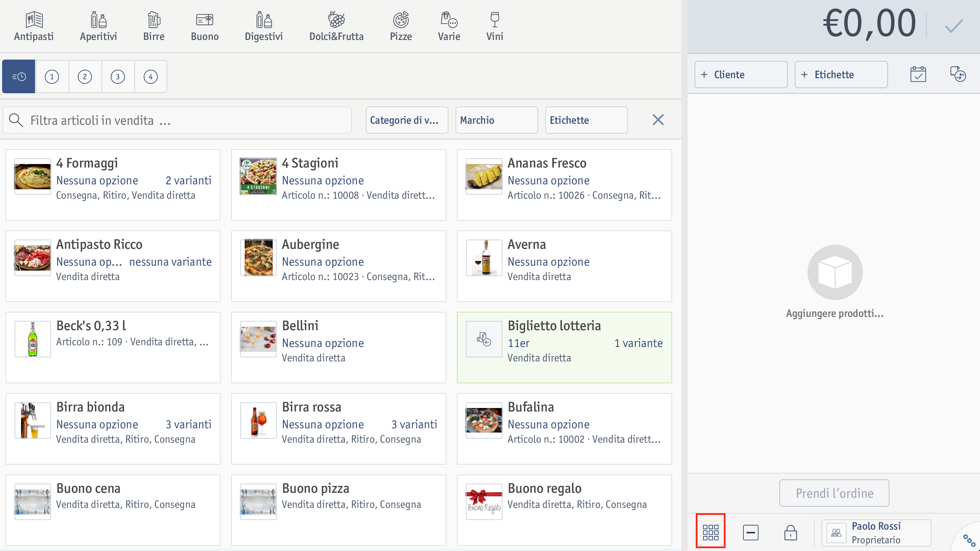The height and width of the screenshot is (551, 980).
Task: Open the calendar checkmark icon
Action: click(x=918, y=75)
